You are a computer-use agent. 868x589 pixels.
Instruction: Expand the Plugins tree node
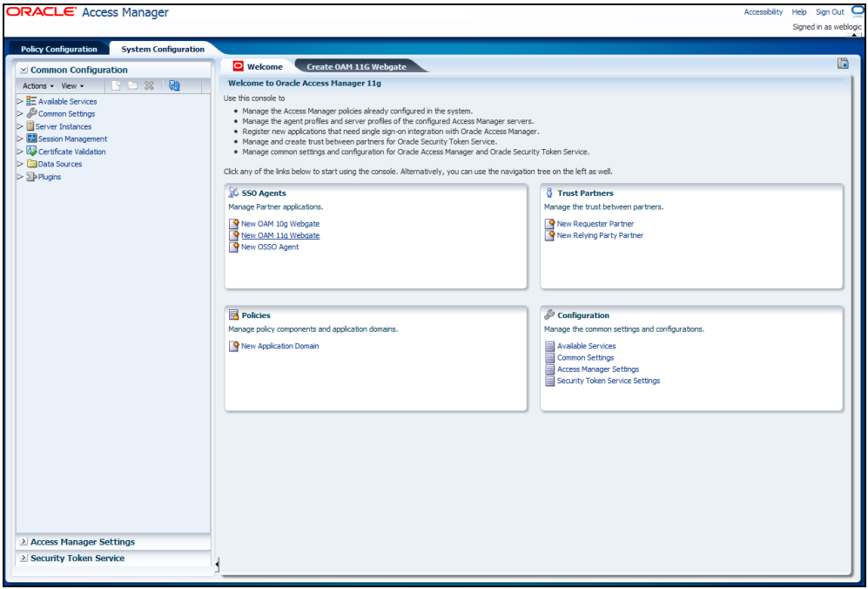click(x=21, y=177)
